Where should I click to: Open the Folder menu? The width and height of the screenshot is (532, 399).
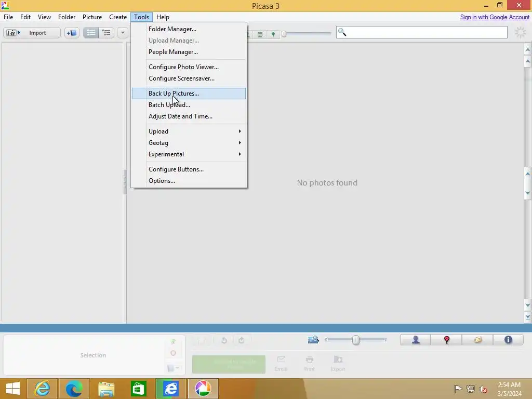pos(66,17)
